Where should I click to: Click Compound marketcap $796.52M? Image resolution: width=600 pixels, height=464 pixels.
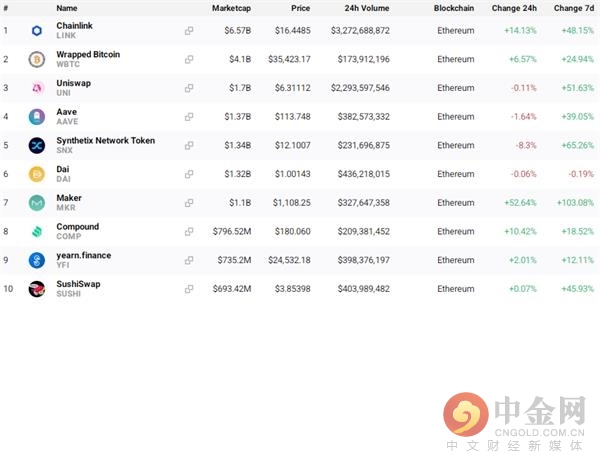(x=232, y=231)
